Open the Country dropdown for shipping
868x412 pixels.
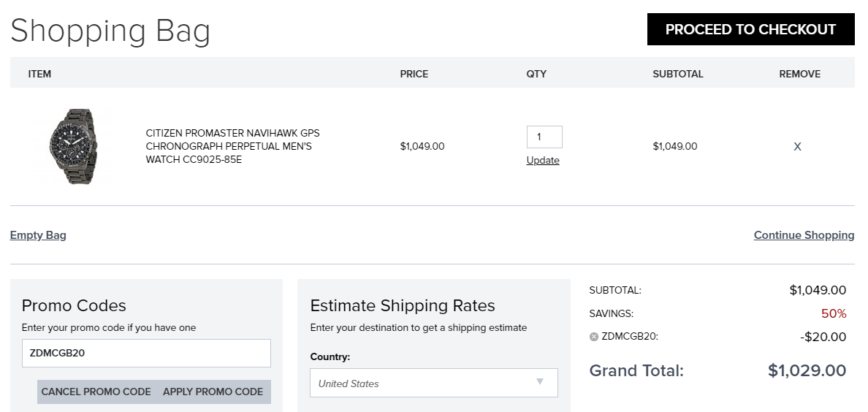433,384
